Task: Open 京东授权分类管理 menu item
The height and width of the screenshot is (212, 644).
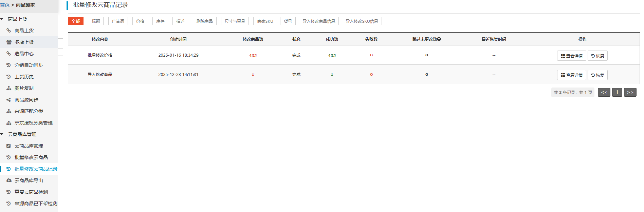Action: point(33,123)
